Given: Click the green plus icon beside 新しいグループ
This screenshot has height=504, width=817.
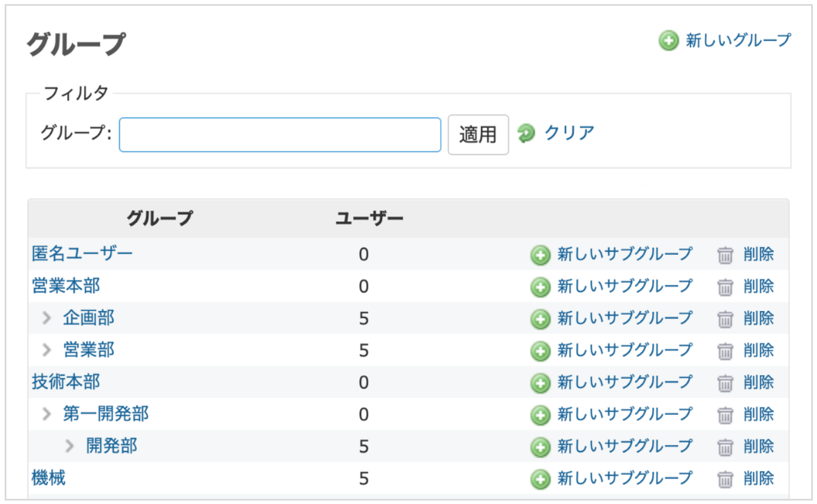Looking at the screenshot, I should coord(668,40).
